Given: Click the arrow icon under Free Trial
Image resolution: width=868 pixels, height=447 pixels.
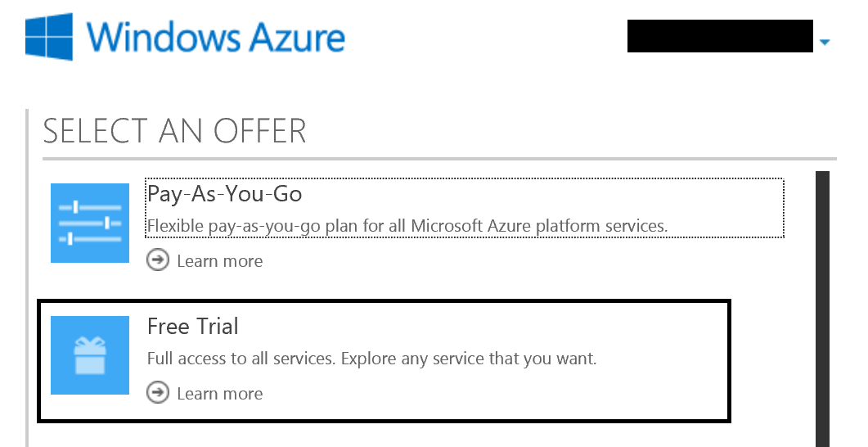Looking at the screenshot, I should [x=158, y=393].
